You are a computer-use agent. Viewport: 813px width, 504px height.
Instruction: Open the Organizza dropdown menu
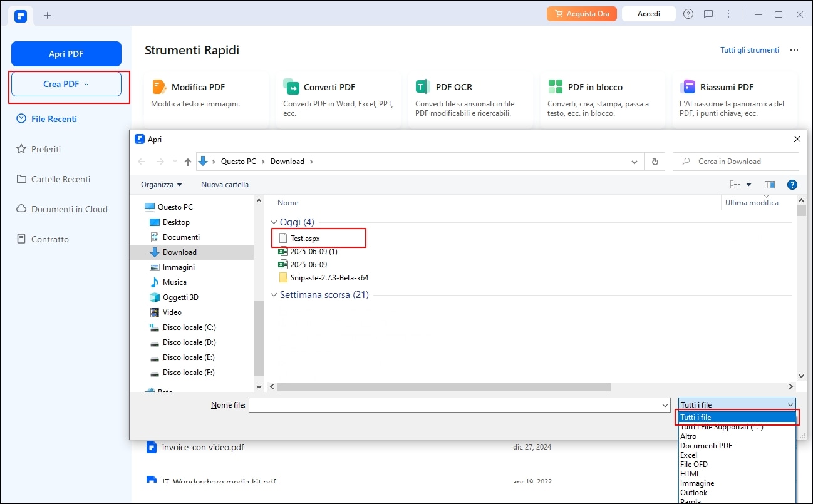[162, 185]
